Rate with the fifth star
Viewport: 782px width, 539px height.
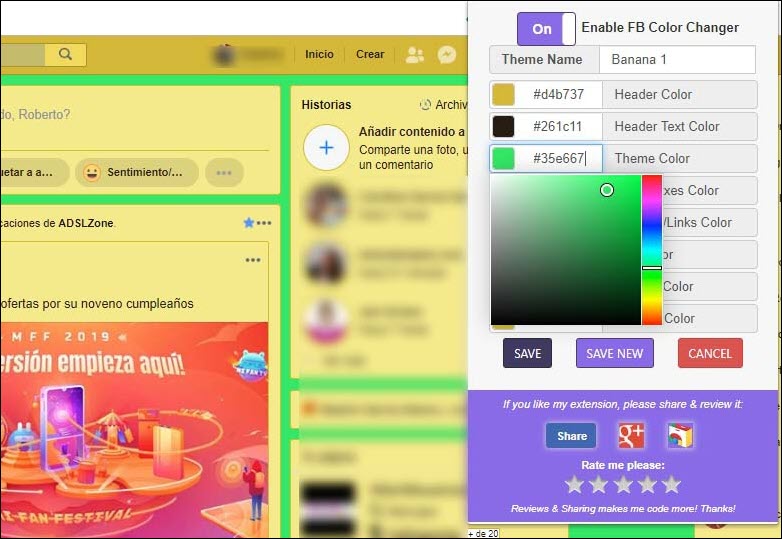[671, 485]
